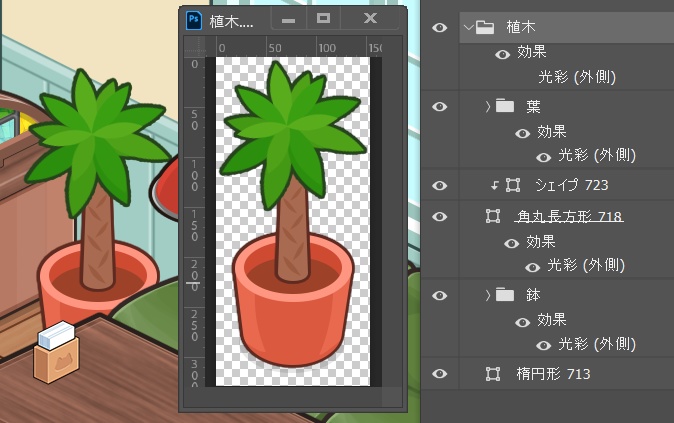Hide the 植木 group layer
This screenshot has height=423, width=674.
(x=439, y=28)
